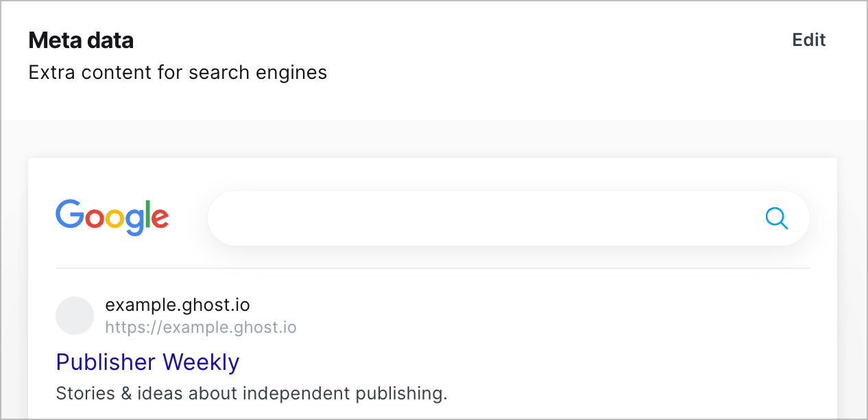
Task: Click the red 'e' in Google logo
Action: point(160,218)
